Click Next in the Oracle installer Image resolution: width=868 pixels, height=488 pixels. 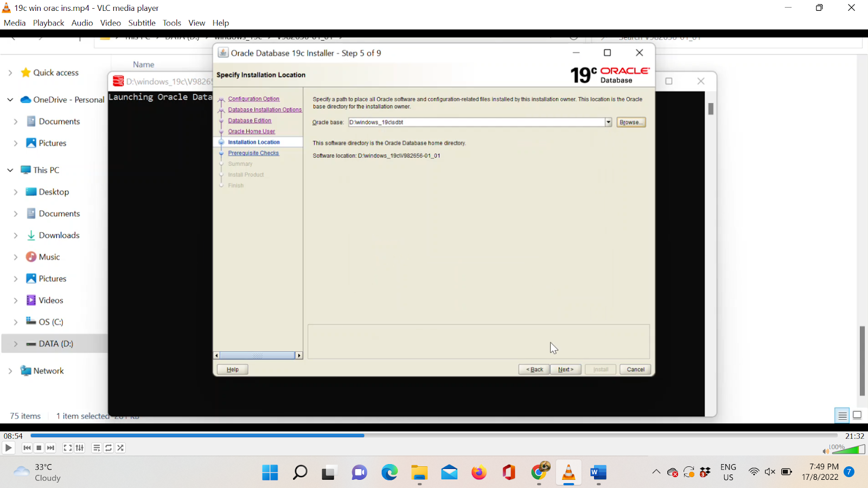(566, 369)
